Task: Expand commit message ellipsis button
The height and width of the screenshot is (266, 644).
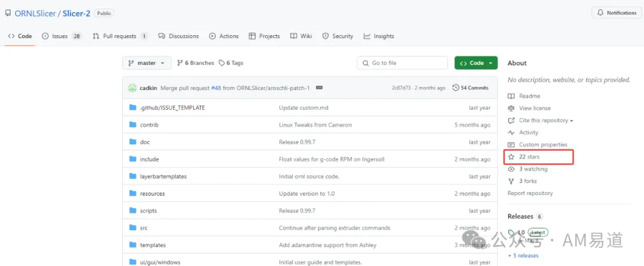Action: tap(319, 88)
